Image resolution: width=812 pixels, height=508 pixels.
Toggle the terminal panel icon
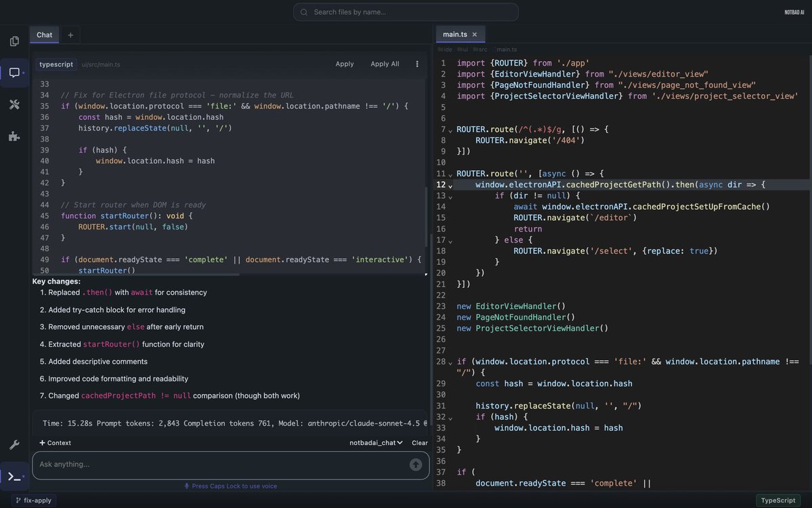pos(14,476)
